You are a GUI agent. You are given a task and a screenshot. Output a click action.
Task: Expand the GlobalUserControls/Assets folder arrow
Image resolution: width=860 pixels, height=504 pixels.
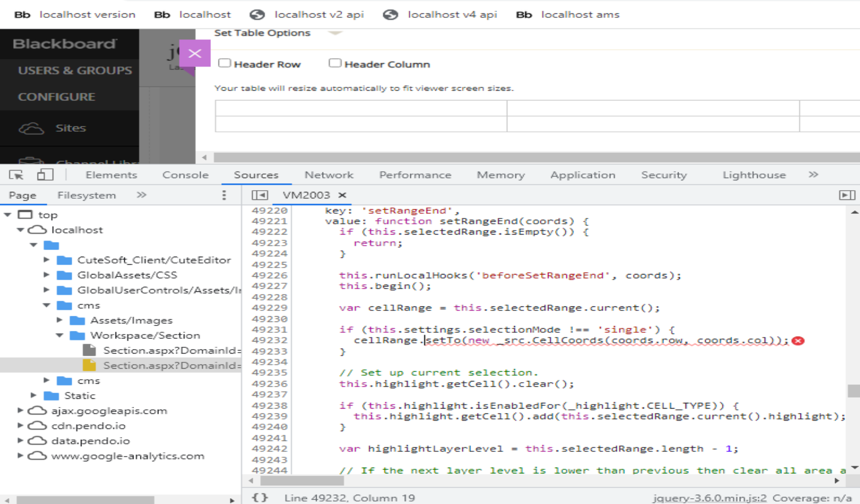point(46,290)
